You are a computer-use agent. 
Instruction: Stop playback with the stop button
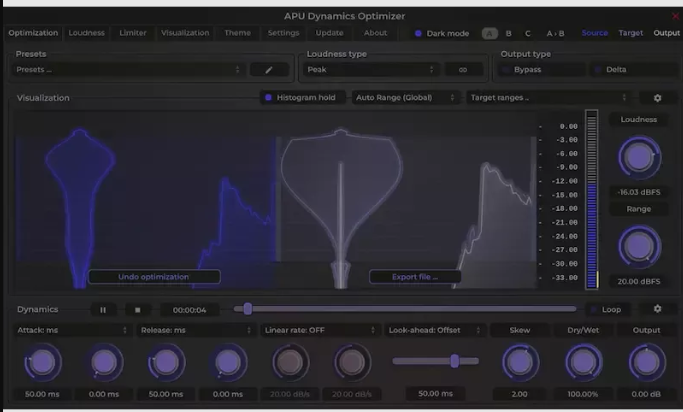pos(138,310)
